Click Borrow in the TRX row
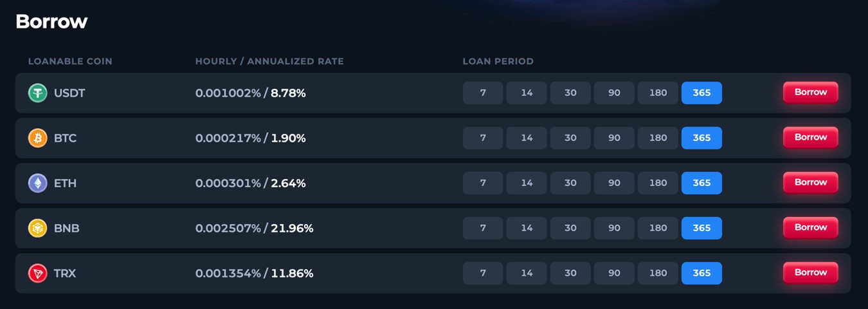Viewport: 868px width, 309px height. click(x=811, y=272)
